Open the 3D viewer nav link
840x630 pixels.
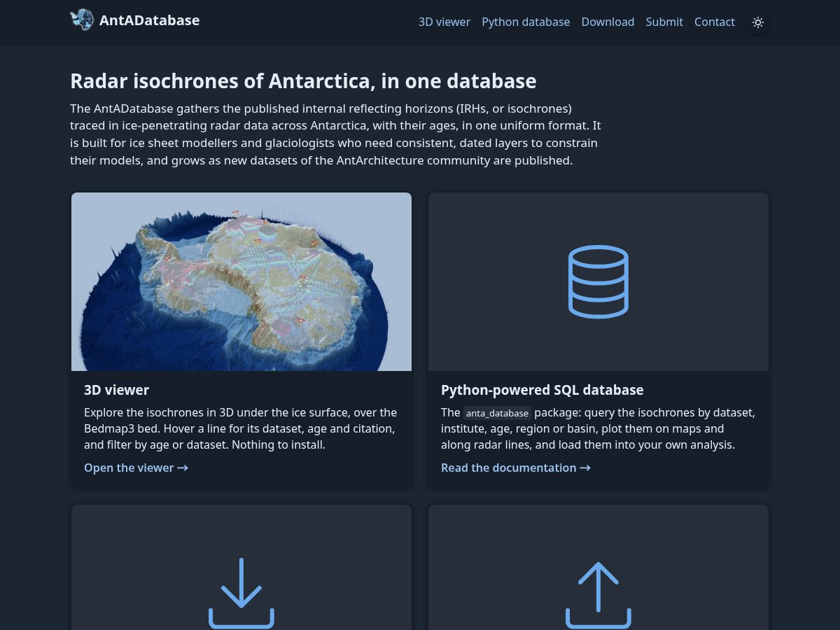coord(444,22)
